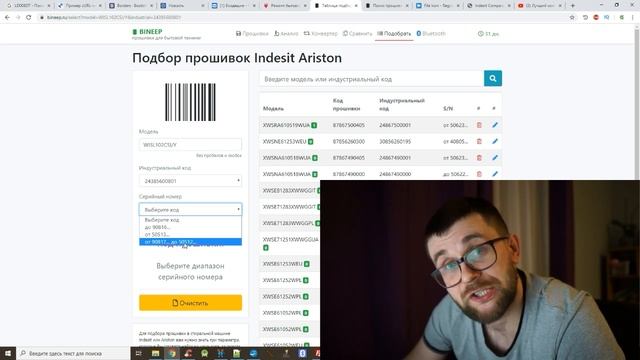Screen dimensions: 640x360
Task: Click the S/N column header
Action: (x=448, y=109)
